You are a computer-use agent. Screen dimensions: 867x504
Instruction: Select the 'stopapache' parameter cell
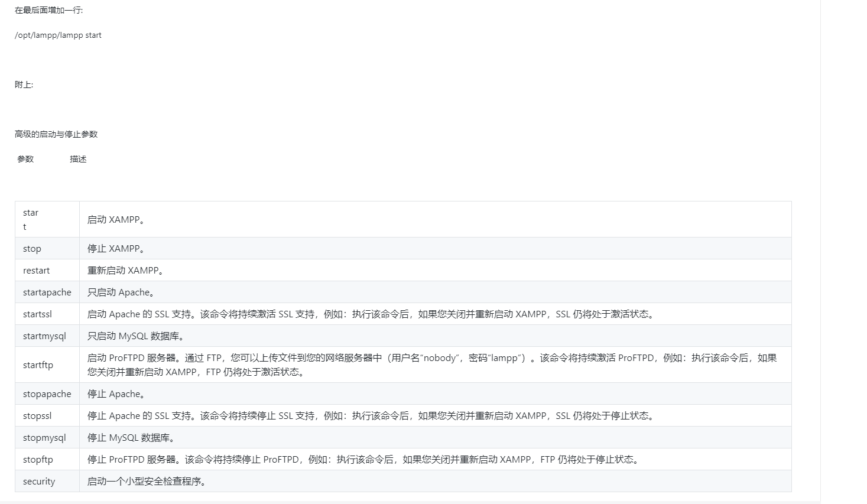(x=47, y=394)
